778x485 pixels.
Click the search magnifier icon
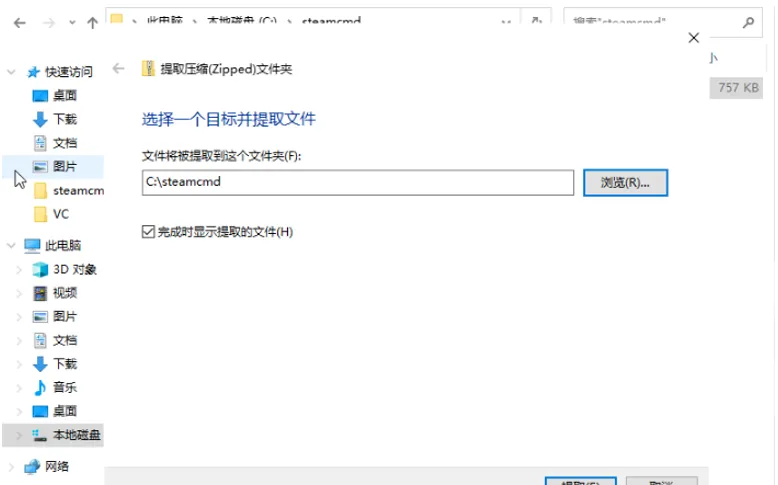click(749, 22)
